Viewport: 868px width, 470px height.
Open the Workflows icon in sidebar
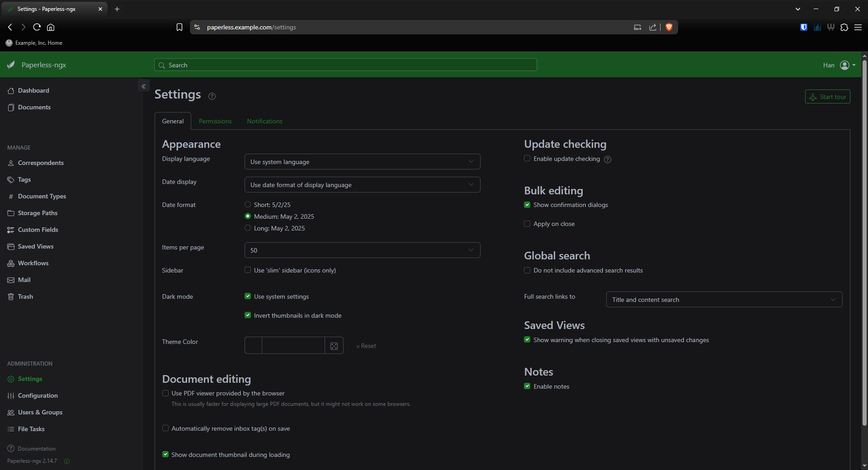tap(11, 263)
